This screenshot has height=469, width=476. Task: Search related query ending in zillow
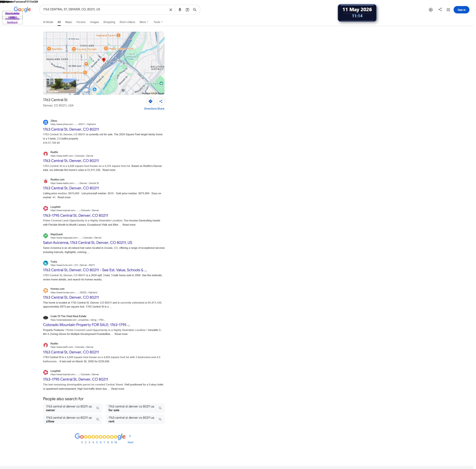pos(73,419)
